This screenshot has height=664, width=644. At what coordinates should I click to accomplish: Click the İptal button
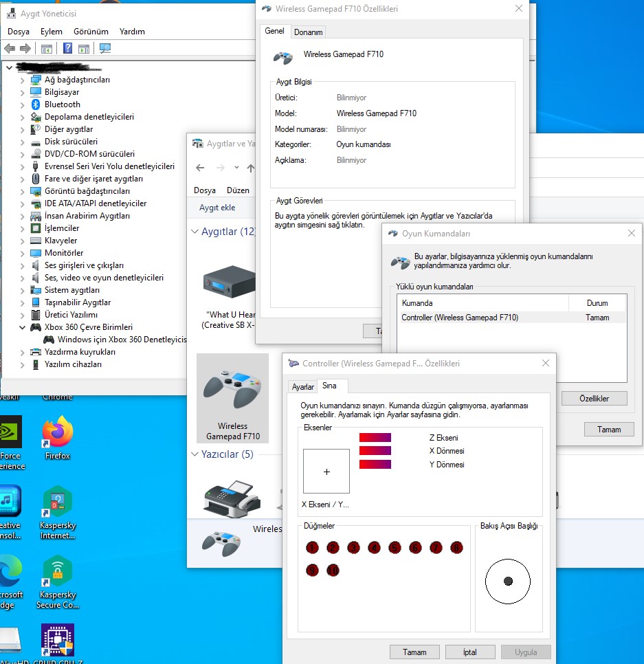[470, 652]
